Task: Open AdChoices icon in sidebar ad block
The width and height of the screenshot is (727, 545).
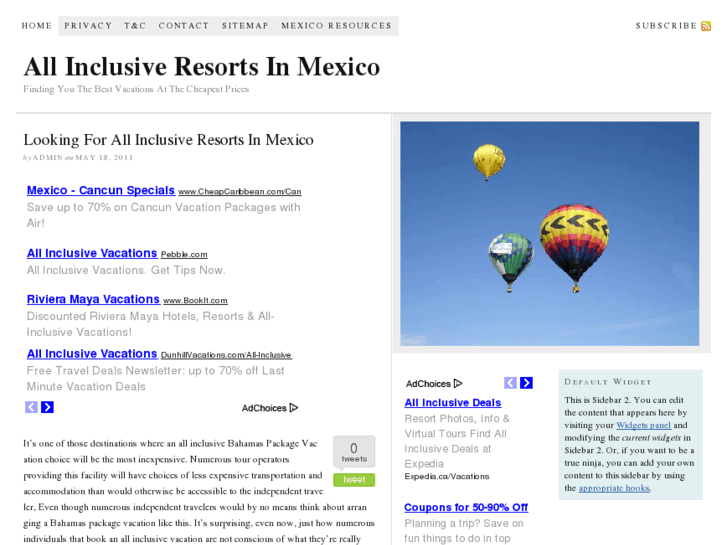Action: 458,383
